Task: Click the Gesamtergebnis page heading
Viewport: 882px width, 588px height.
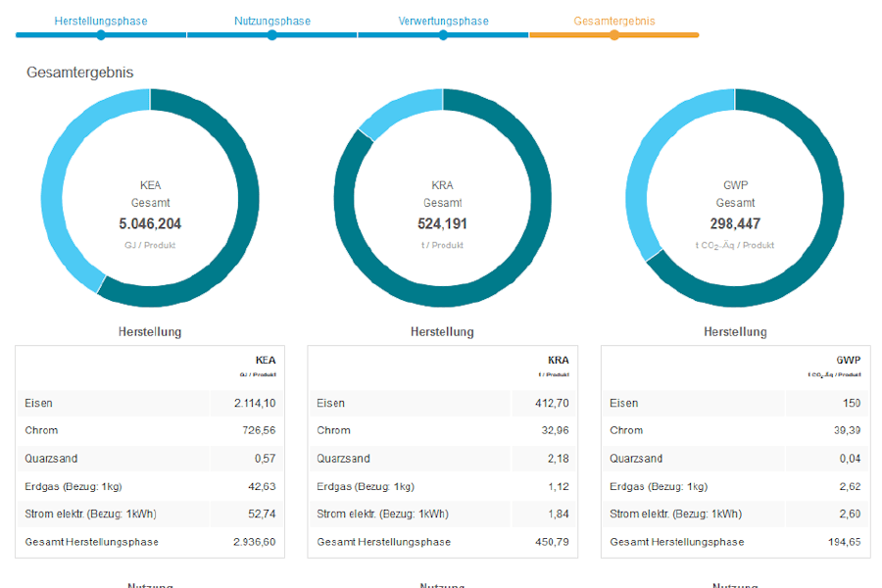Action: click(x=79, y=73)
